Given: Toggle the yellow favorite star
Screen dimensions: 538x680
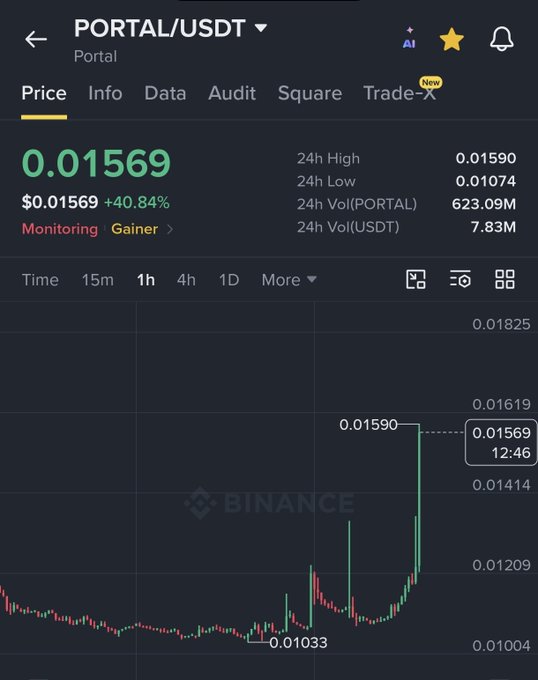Looking at the screenshot, I should tap(452, 39).
